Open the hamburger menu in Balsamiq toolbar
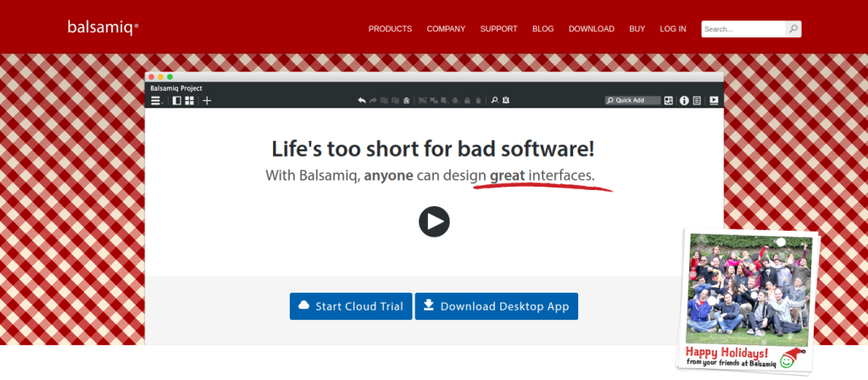Image resolution: width=868 pixels, height=380 pixels. click(x=157, y=101)
